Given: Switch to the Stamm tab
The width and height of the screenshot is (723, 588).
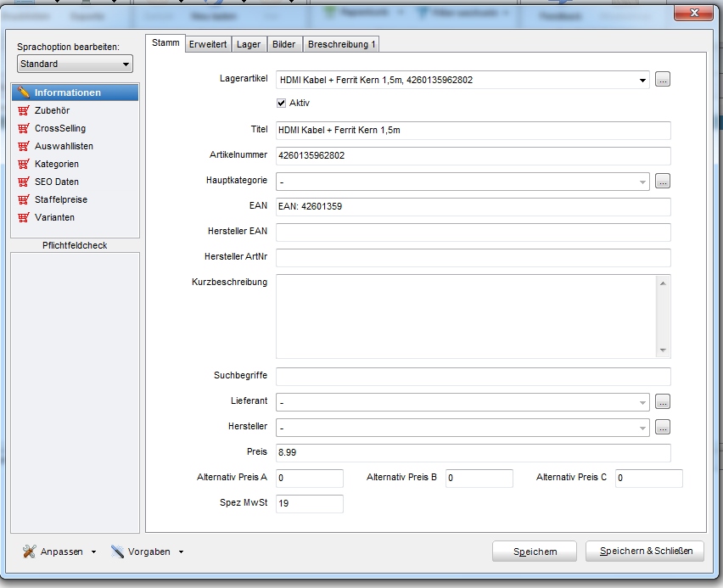Looking at the screenshot, I should (165, 43).
